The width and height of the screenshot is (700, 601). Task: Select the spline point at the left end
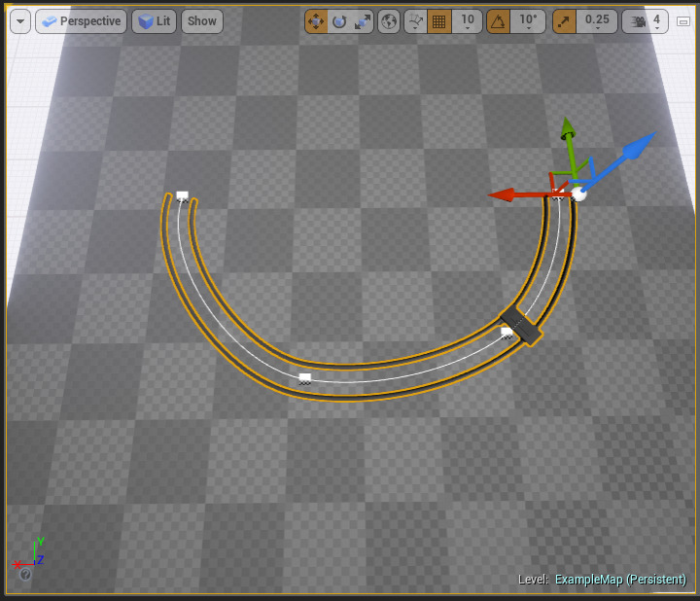(182, 196)
